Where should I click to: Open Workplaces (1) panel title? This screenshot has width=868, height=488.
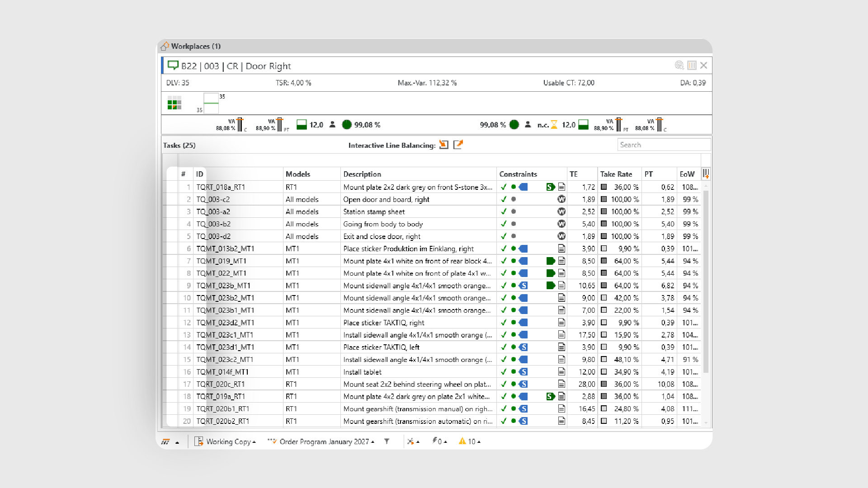coord(195,46)
